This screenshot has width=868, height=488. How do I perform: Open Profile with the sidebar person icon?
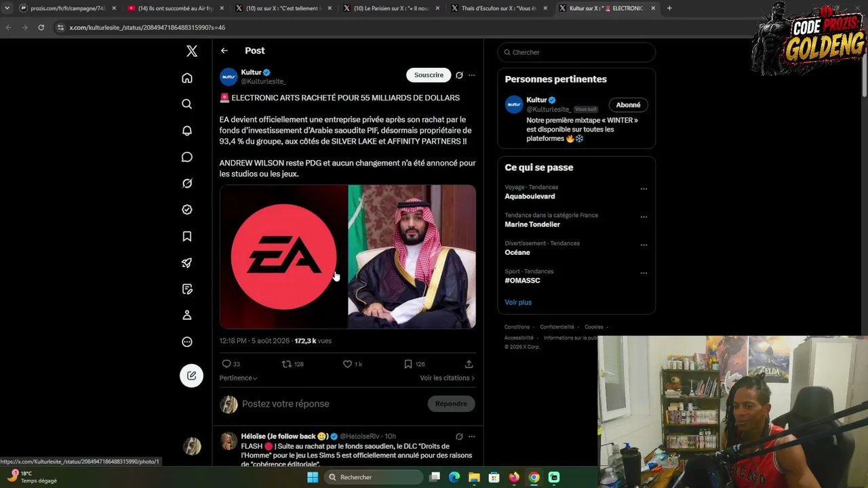(187, 315)
